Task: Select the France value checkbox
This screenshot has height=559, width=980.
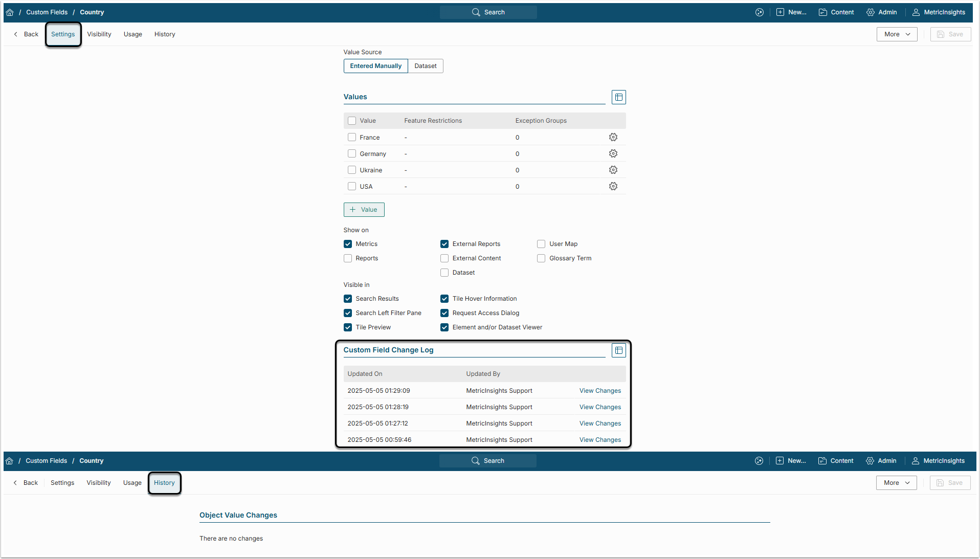Action: [352, 137]
